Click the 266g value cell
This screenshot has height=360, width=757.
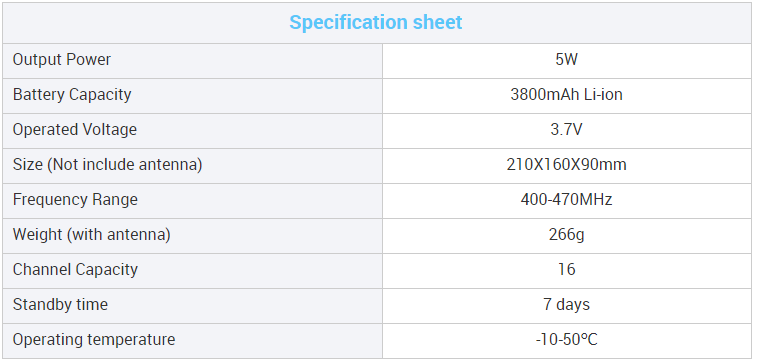click(567, 236)
